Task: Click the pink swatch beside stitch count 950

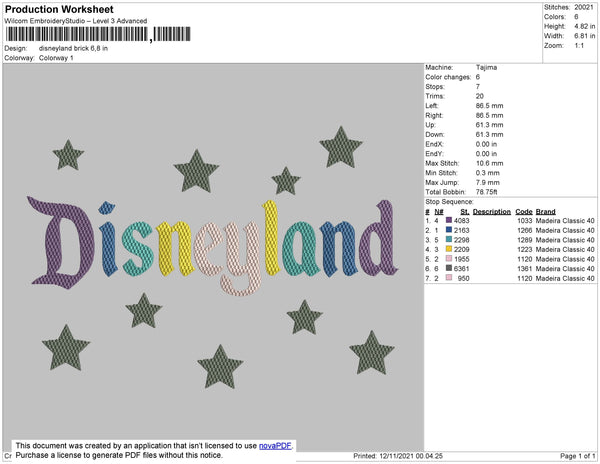Action: point(449,278)
